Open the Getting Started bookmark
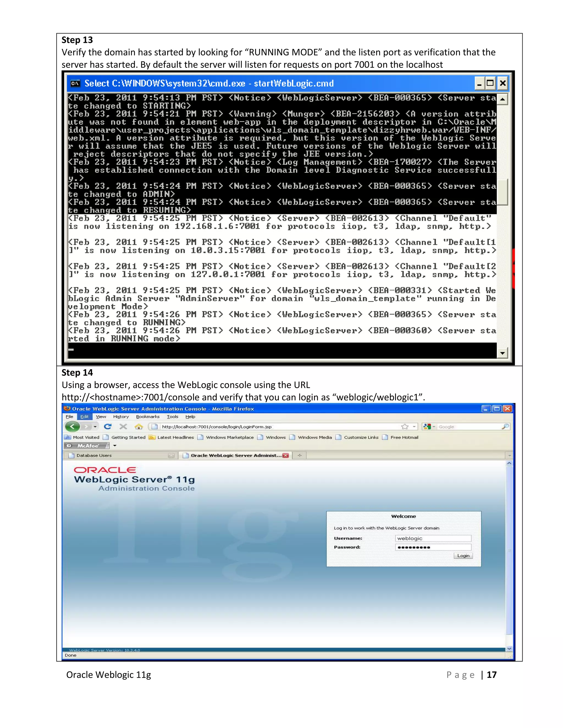The height and width of the screenshot is (728, 563). [124, 437]
